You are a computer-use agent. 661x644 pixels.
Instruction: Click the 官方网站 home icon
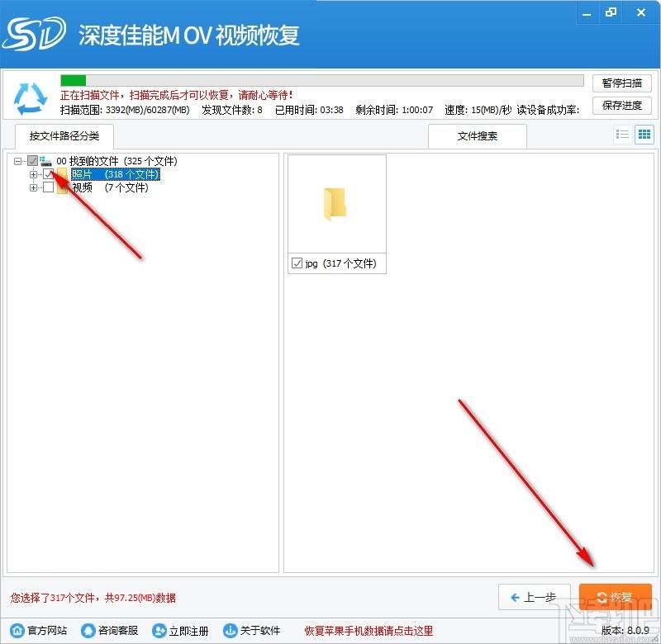17,631
